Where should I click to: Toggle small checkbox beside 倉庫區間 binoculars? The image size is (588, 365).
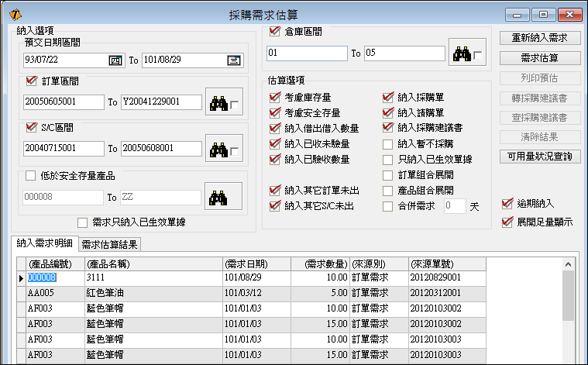click(x=478, y=55)
